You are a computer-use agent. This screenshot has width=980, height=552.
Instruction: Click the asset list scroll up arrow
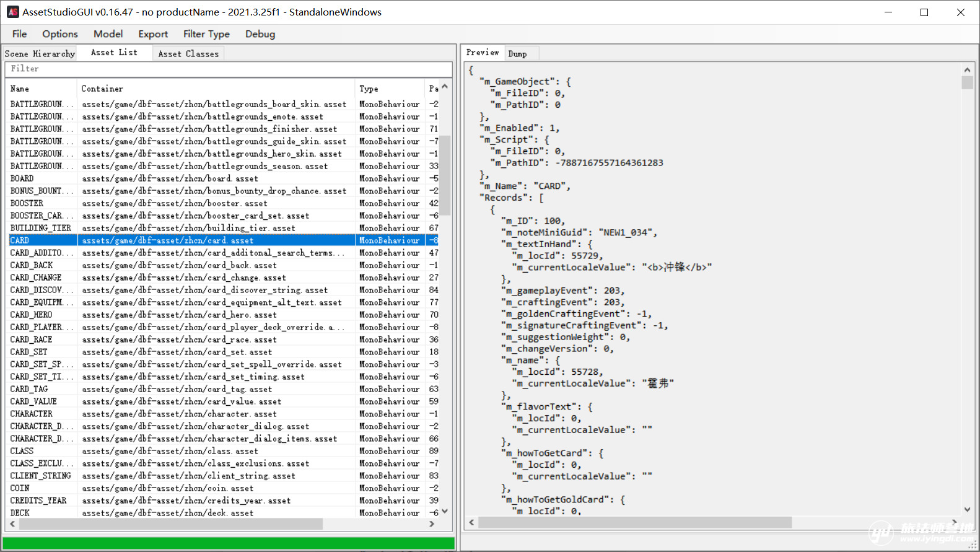point(445,87)
